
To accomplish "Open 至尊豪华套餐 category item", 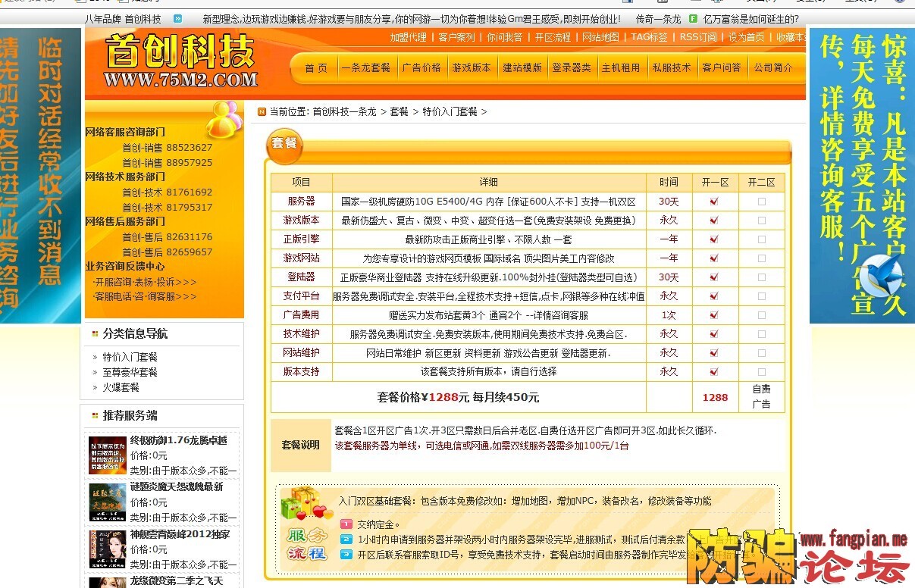I will tap(130, 372).
